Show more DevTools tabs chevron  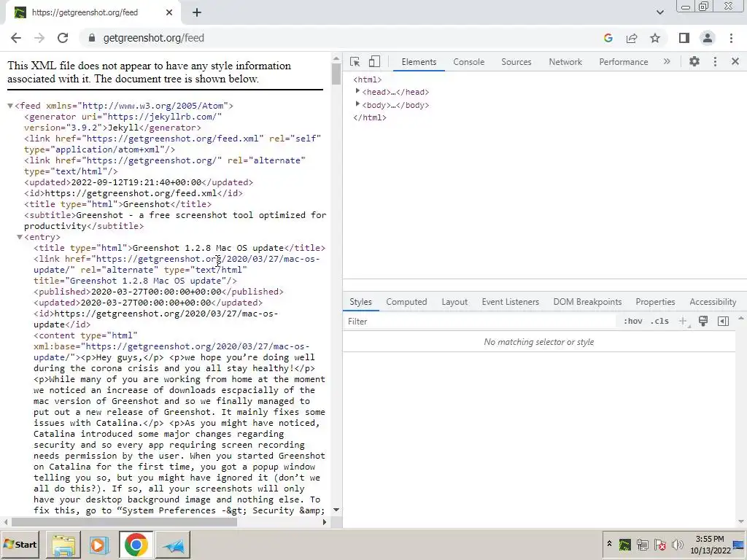click(667, 61)
